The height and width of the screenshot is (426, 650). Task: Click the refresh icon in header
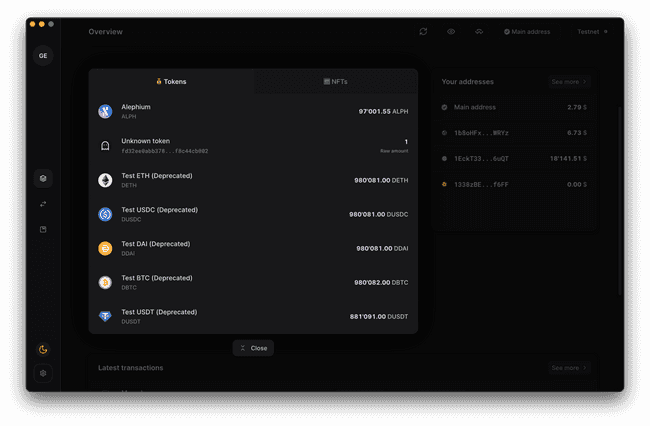click(x=423, y=32)
